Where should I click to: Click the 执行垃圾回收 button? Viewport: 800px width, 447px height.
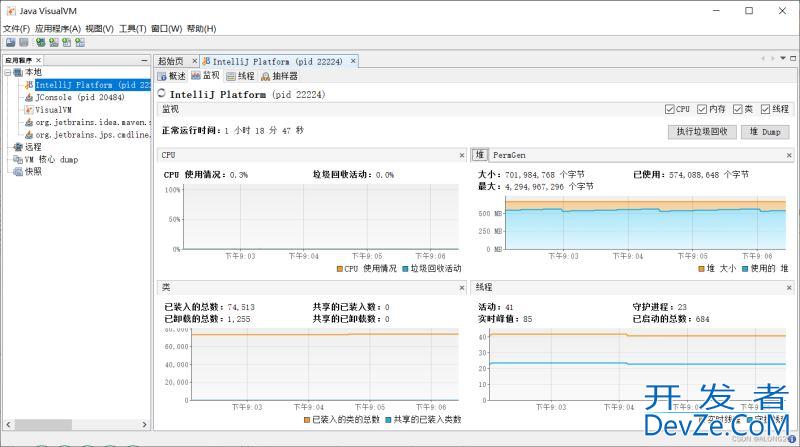coord(702,132)
